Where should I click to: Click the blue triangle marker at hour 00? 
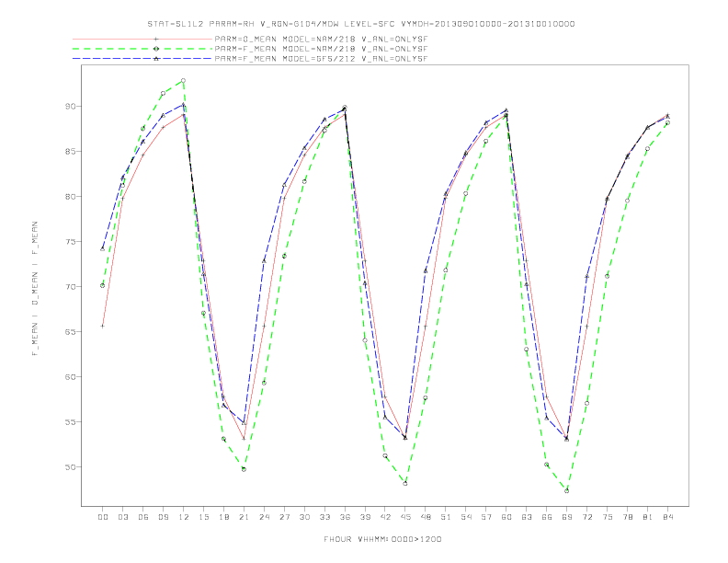[103, 249]
